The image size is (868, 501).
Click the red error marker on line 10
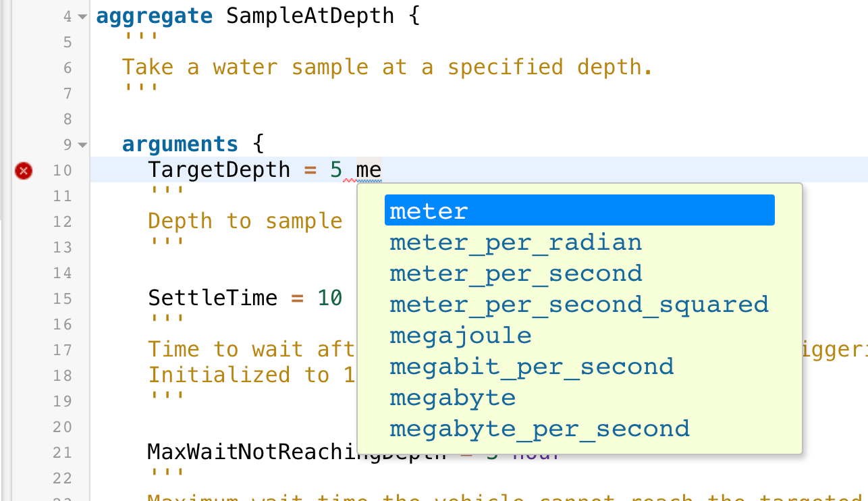click(24, 171)
